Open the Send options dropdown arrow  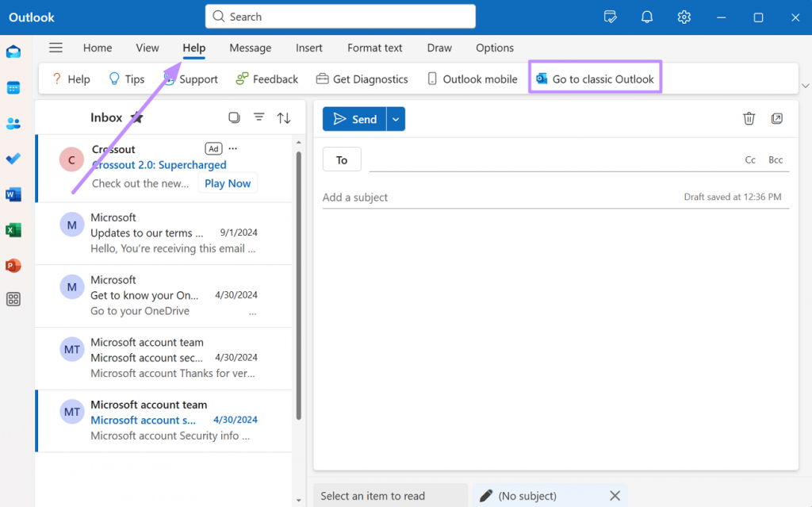click(396, 119)
